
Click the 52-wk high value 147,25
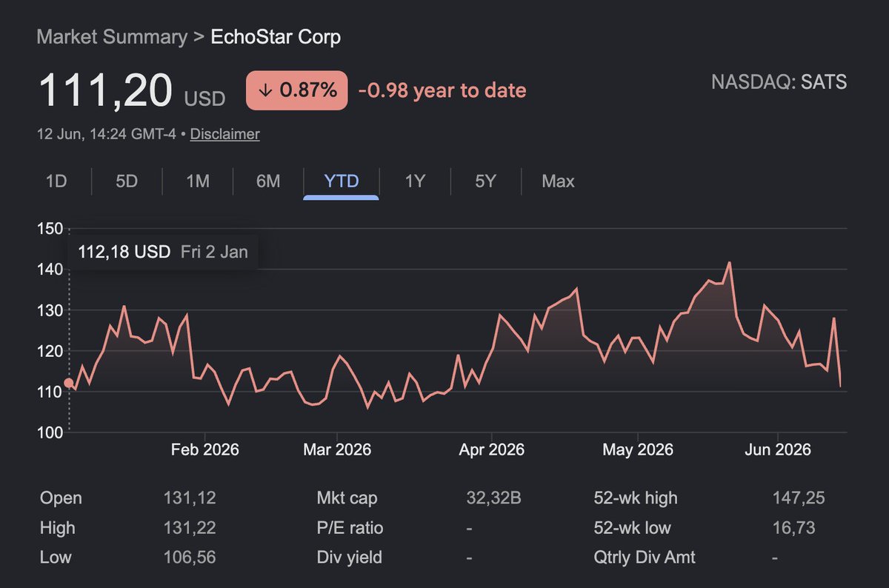[798, 498]
